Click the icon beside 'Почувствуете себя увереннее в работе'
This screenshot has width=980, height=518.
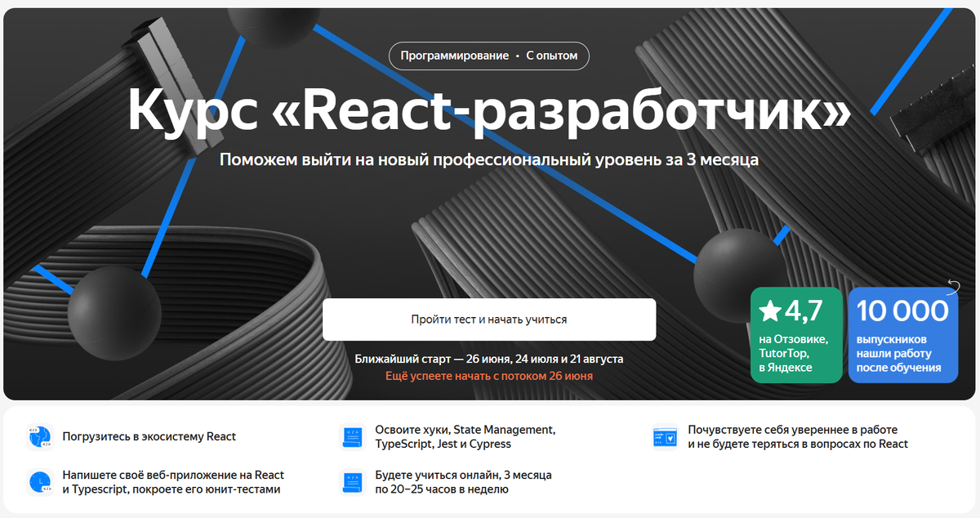click(x=664, y=437)
